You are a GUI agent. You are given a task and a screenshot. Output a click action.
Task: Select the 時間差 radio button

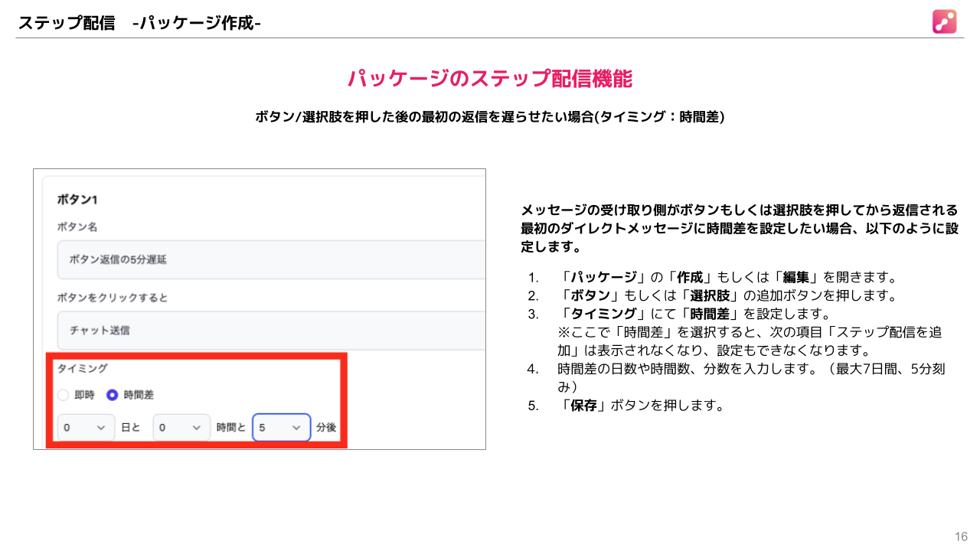(113, 395)
